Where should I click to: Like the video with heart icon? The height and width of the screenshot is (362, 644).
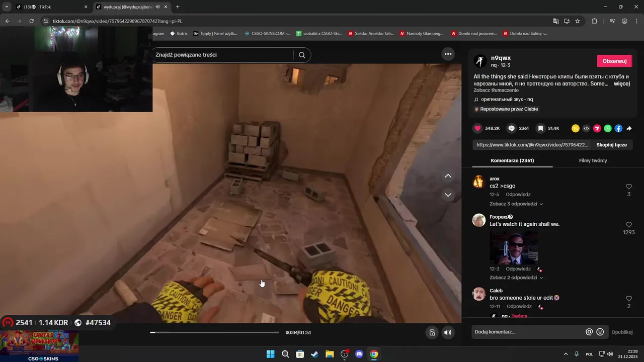coord(477,128)
